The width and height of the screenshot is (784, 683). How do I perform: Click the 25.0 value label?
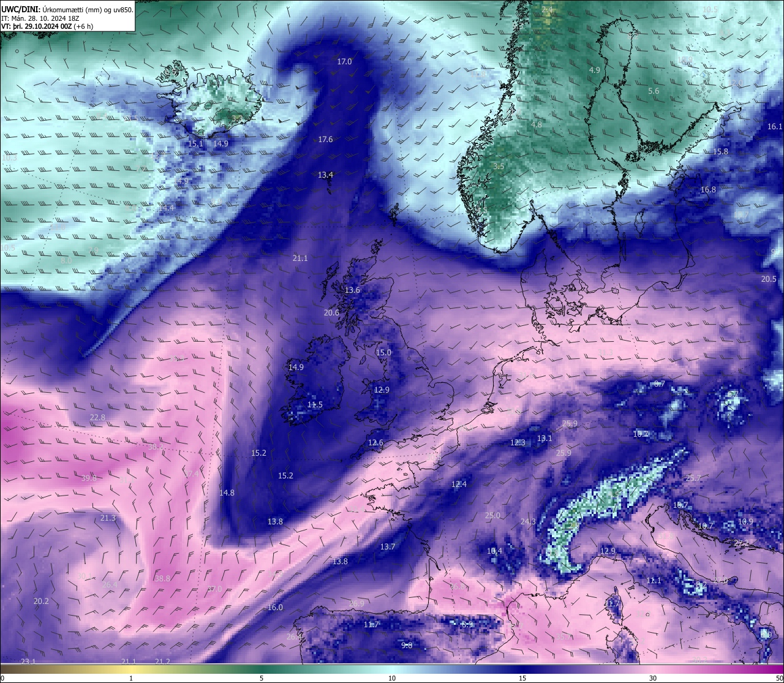492,515
